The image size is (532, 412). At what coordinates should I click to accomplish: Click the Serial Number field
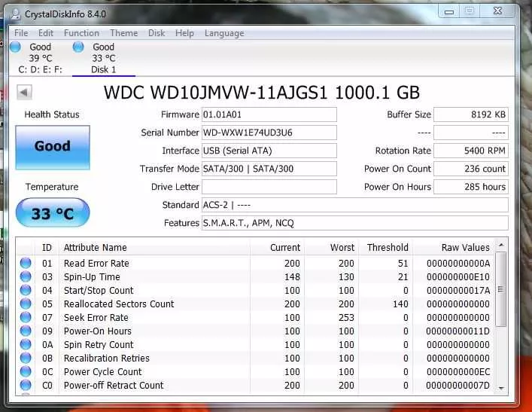pyautogui.click(x=269, y=133)
